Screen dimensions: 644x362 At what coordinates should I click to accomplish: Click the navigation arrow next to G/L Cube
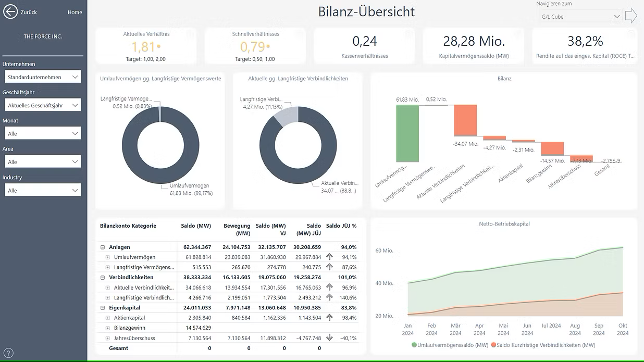pyautogui.click(x=631, y=16)
